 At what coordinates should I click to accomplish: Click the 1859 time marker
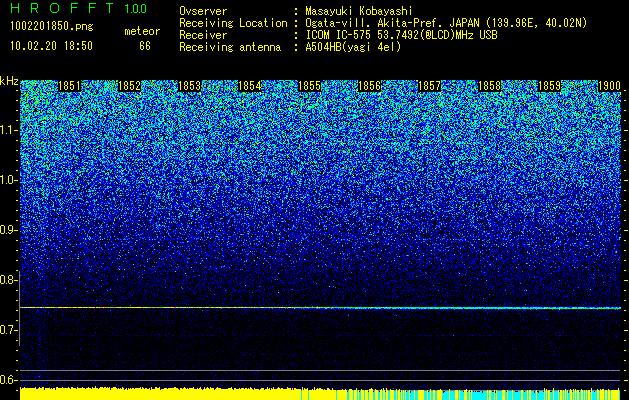tap(549, 86)
